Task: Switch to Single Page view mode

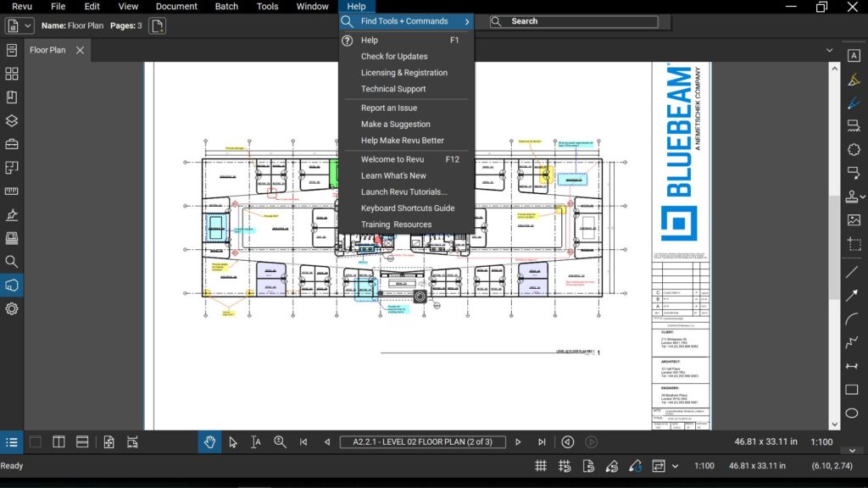Action: (x=36, y=441)
